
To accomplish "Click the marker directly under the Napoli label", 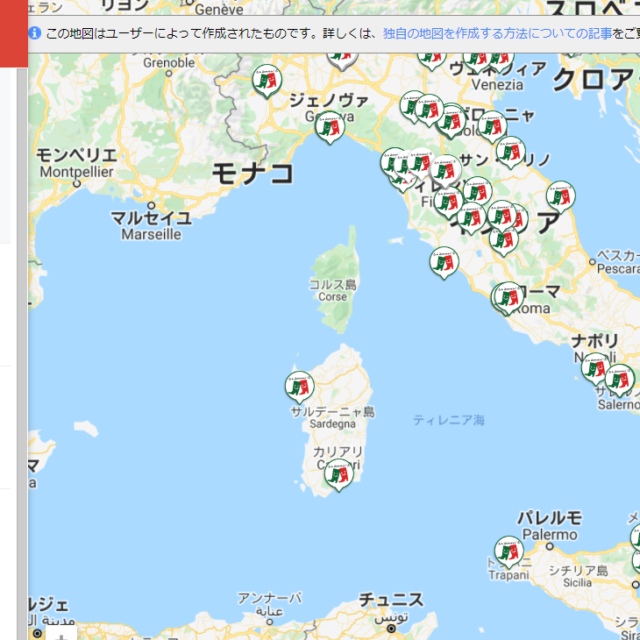I will (x=595, y=369).
